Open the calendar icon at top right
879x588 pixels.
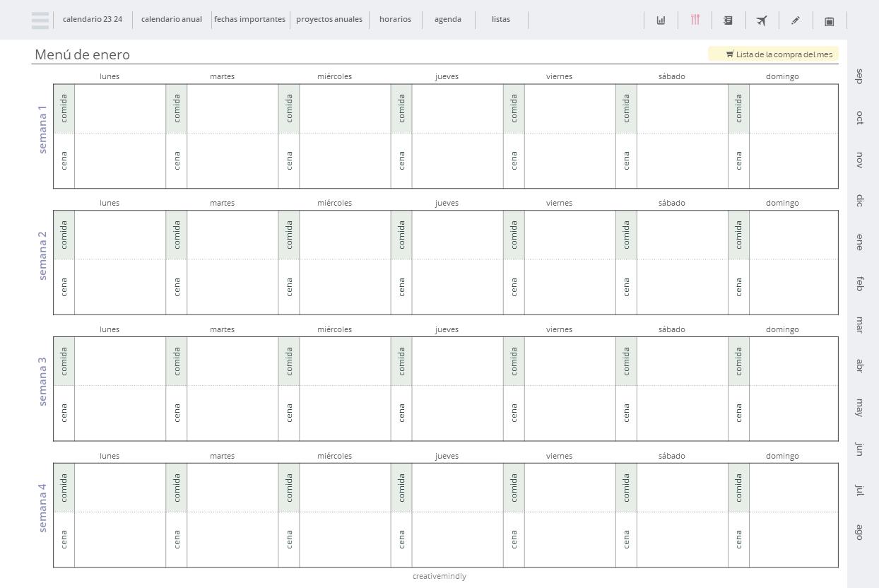(x=830, y=21)
